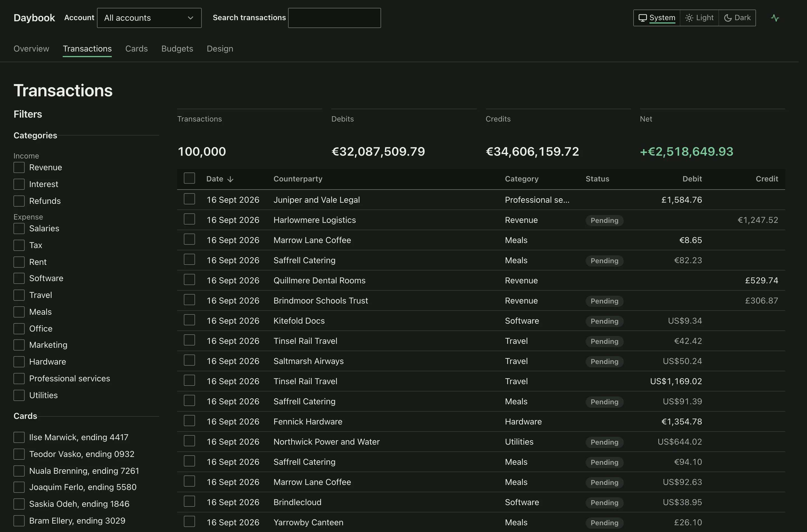Tick the Meals category checkbox
Viewport: 807px width, 532px height.
pyautogui.click(x=19, y=312)
